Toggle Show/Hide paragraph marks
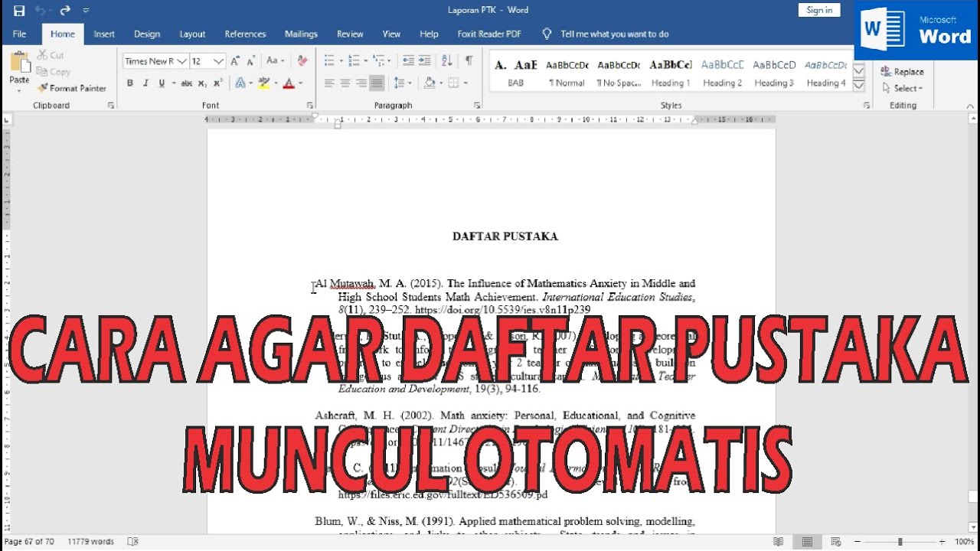 point(469,60)
